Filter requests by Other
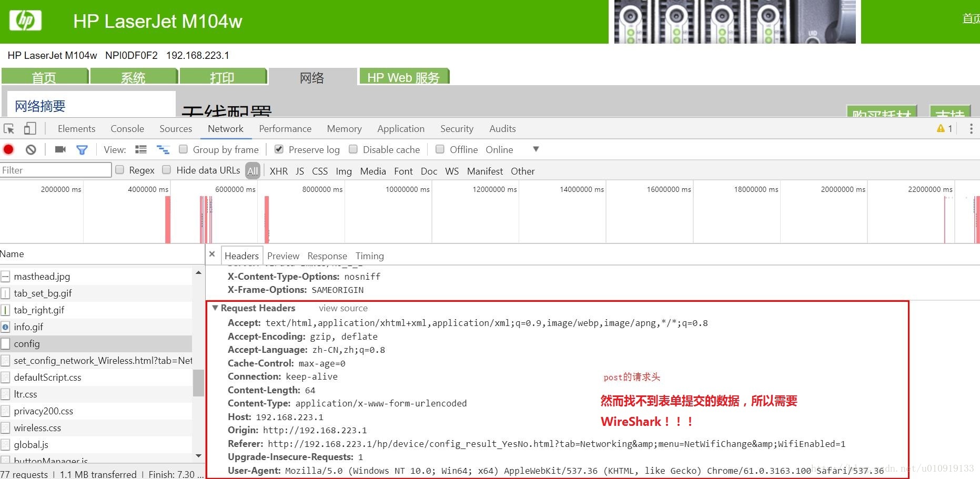 pyautogui.click(x=522, y=171)
